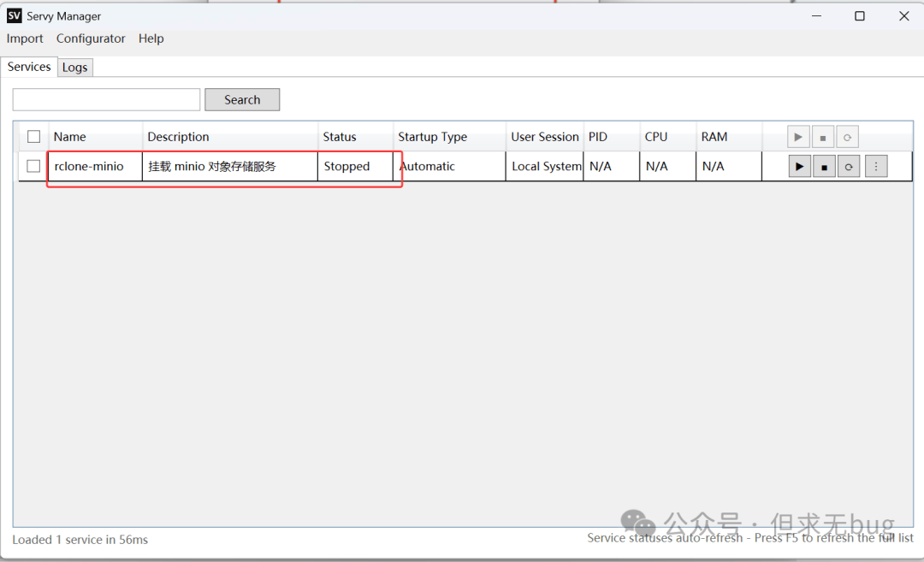This screenshot has height=562, width=924.
Task: Sort by the Status column header
Action: click(x=340, y=137)
